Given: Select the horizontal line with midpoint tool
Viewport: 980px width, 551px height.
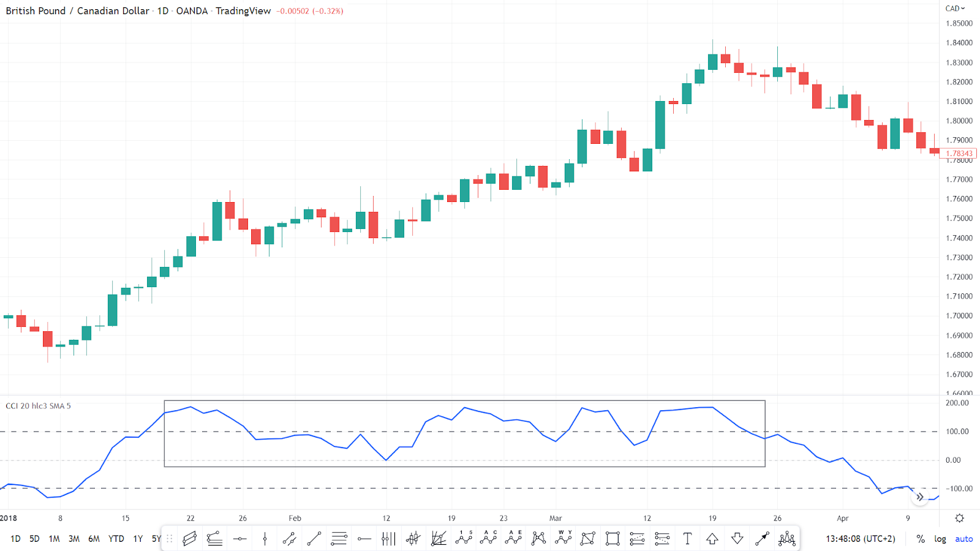Looking at the screenshot, I should tap(239, 539).
